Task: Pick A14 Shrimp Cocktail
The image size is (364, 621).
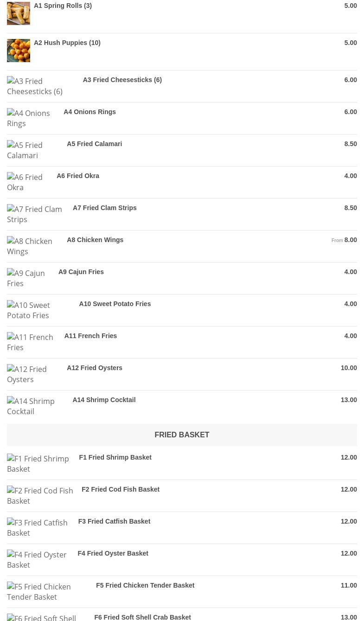Action: pos(104,400)
